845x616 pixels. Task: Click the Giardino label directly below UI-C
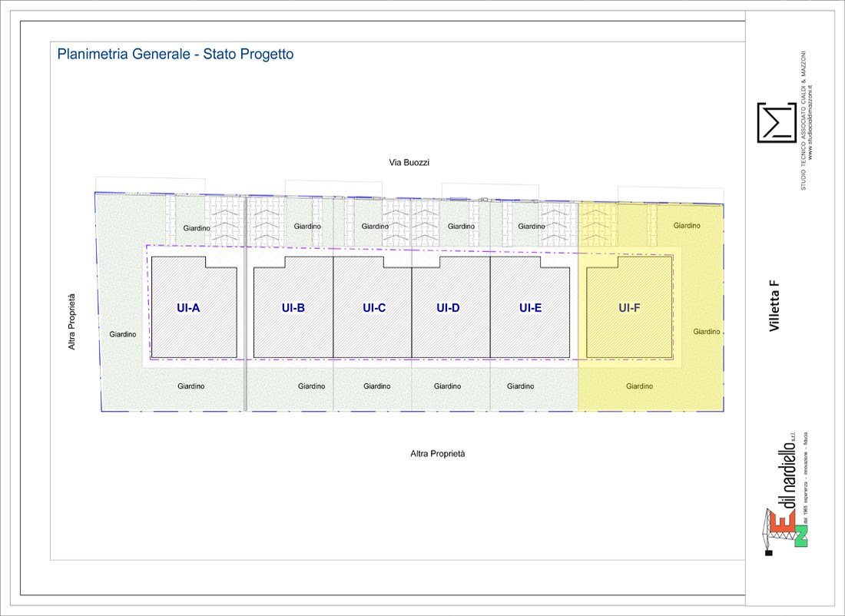(376, 386)
